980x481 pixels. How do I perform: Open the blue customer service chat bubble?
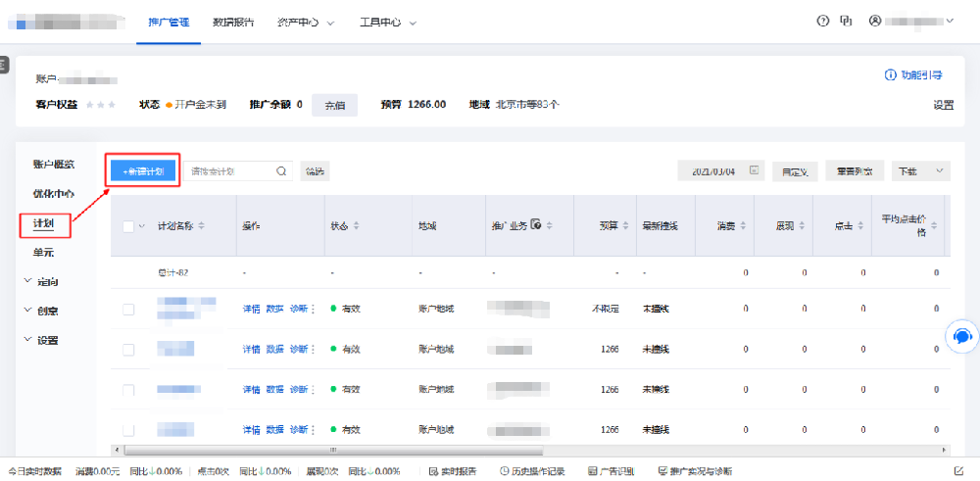pyautogui.click(x=961, y=336)
